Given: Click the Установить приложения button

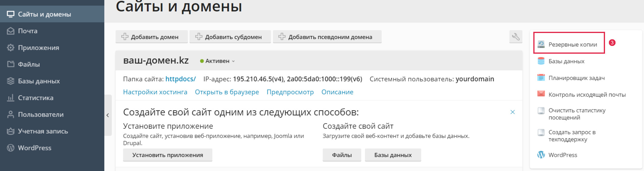Looking at the screenshot, I should click(168, 155).
